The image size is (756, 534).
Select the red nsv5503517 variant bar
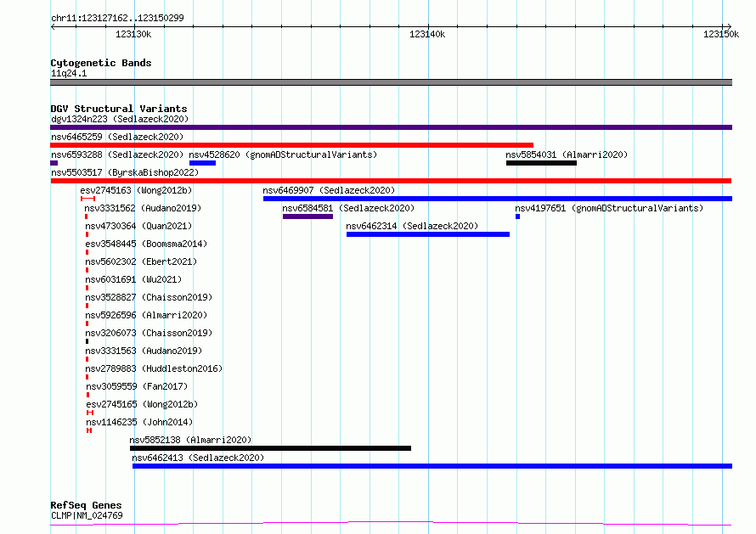391,181
